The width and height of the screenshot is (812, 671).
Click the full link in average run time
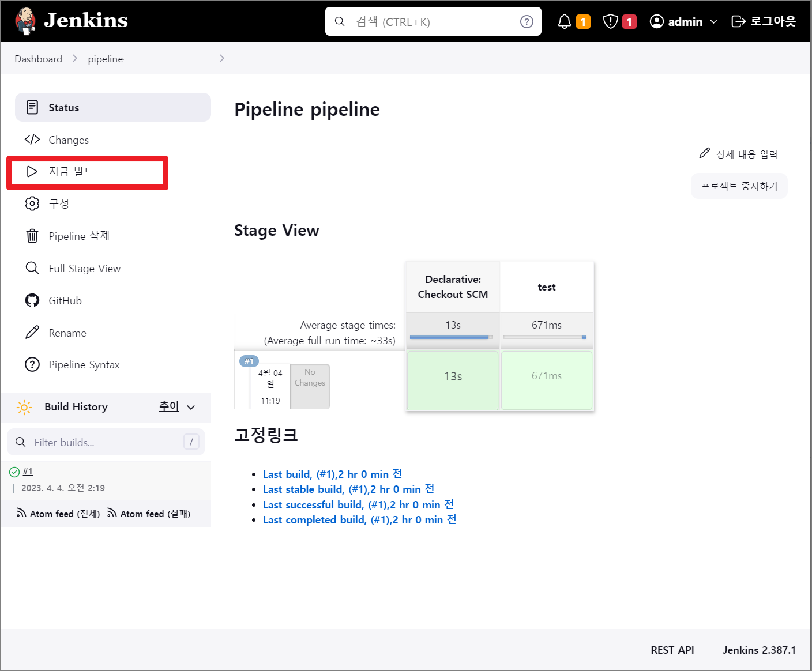pyautogui.click(x=314, y=340)
